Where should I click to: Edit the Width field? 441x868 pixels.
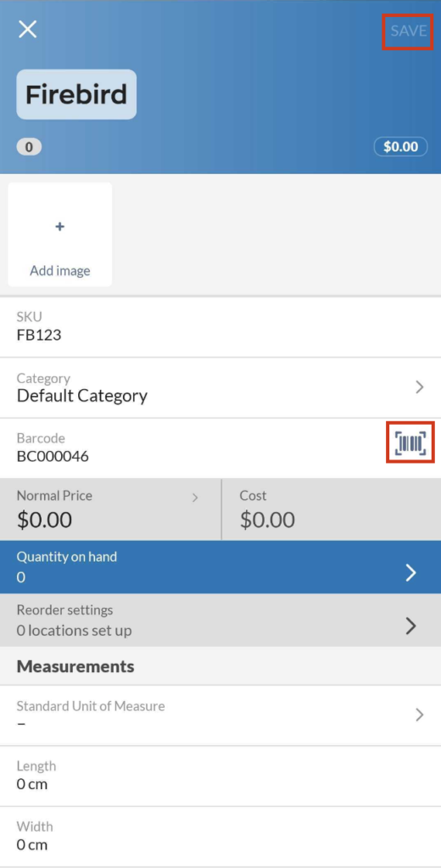click(x=220, y=837)
